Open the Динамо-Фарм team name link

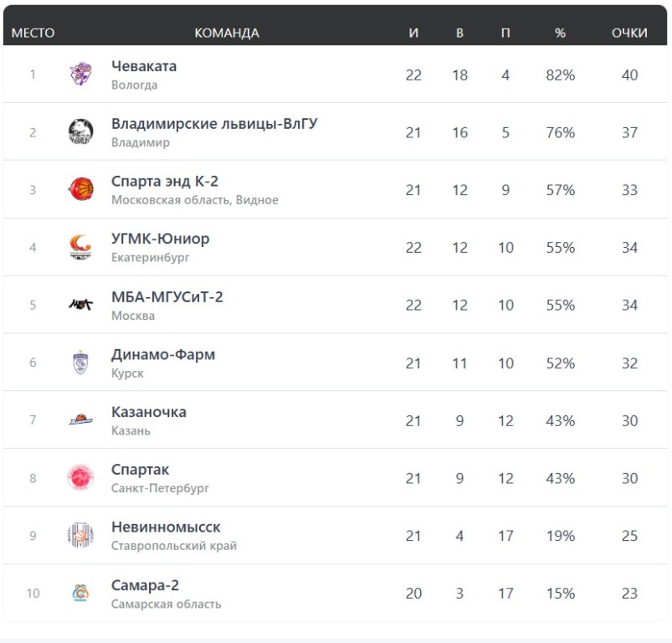click(x=163, y=354)
